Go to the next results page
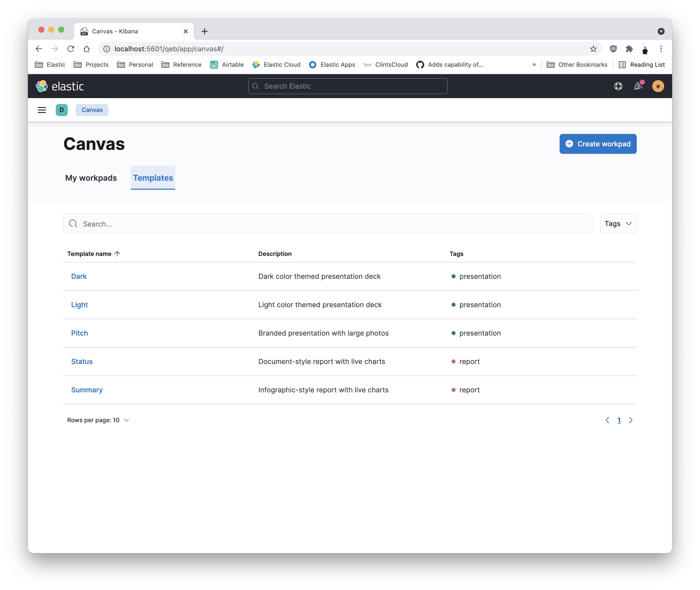This screenshot has height=590, width=700. click(x=631, y=420)
